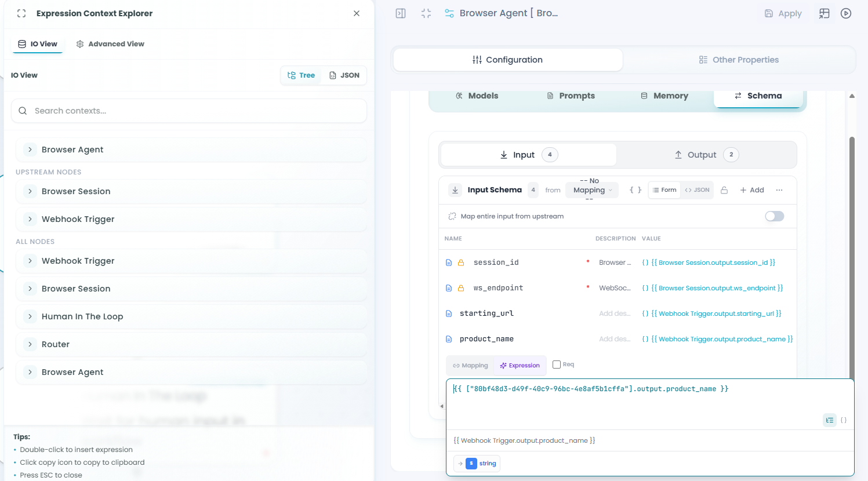Expand Webhook Trigger under Upstream Nodes
The width and height of the screenshot is (868, 481).
(x=30, y=219)
